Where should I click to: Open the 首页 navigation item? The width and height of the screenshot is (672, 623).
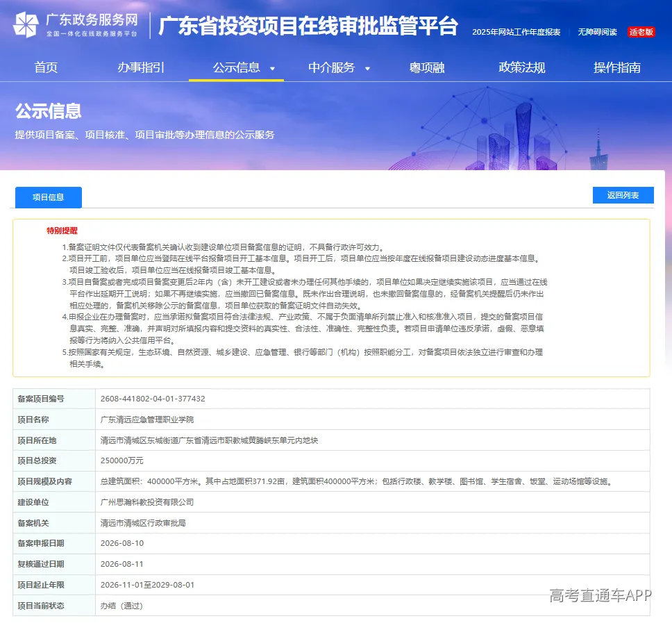point(46,67)
